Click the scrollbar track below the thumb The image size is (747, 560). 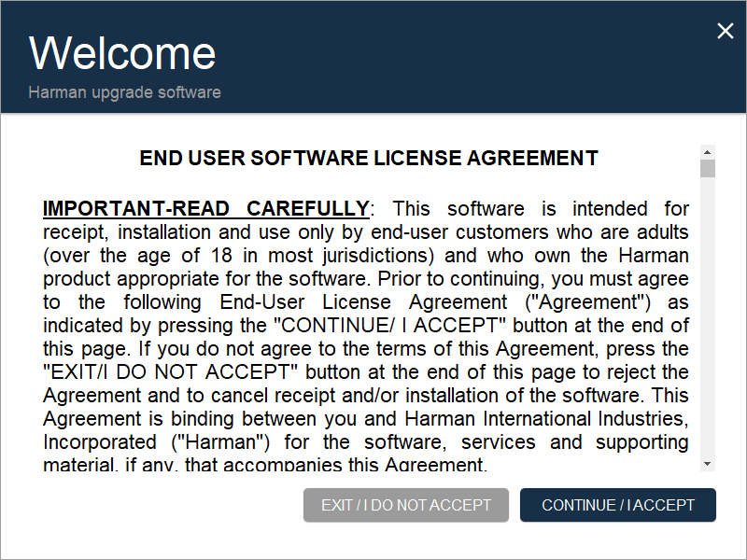click(707, 317)
